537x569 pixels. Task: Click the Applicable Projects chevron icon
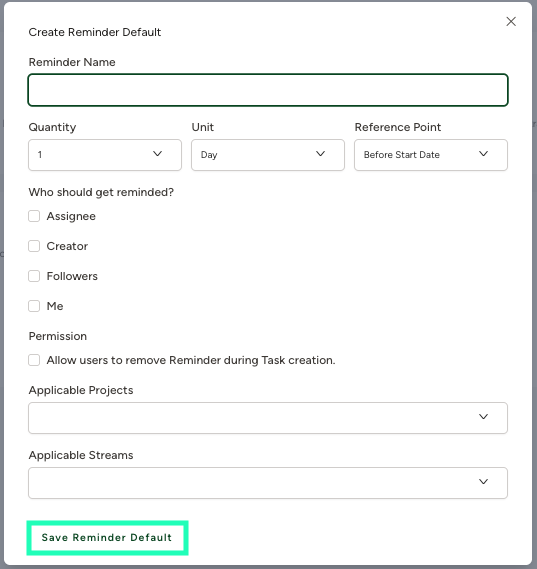[x=483, y=417]
